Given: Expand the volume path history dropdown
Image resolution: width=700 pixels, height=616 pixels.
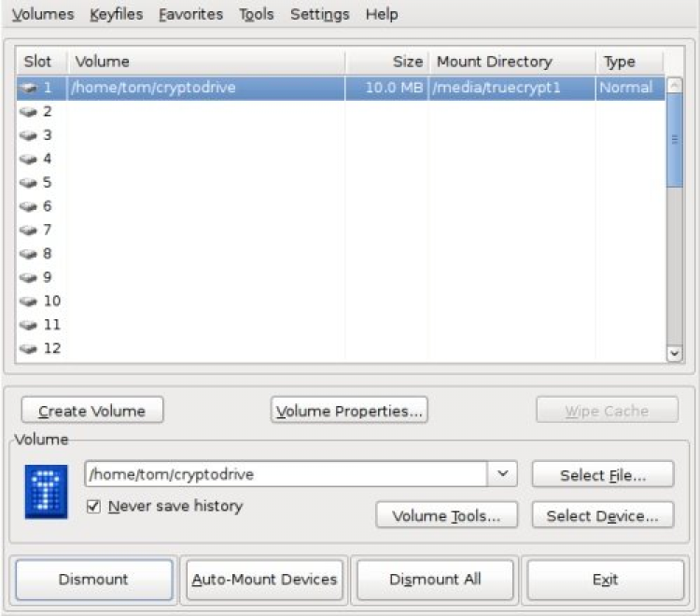Looking at the screenshot, I should click(x=502, y=473).
